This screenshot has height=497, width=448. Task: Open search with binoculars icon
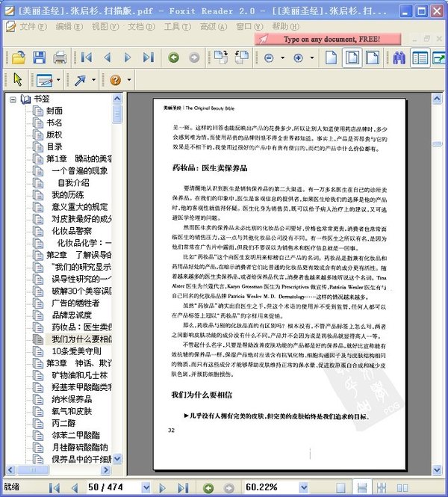(x=399, y=58)
